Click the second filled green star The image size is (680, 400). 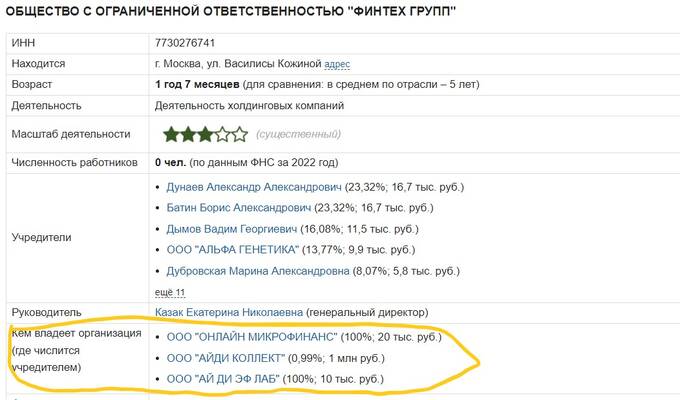pyautogui.click(x=188, y=134)
